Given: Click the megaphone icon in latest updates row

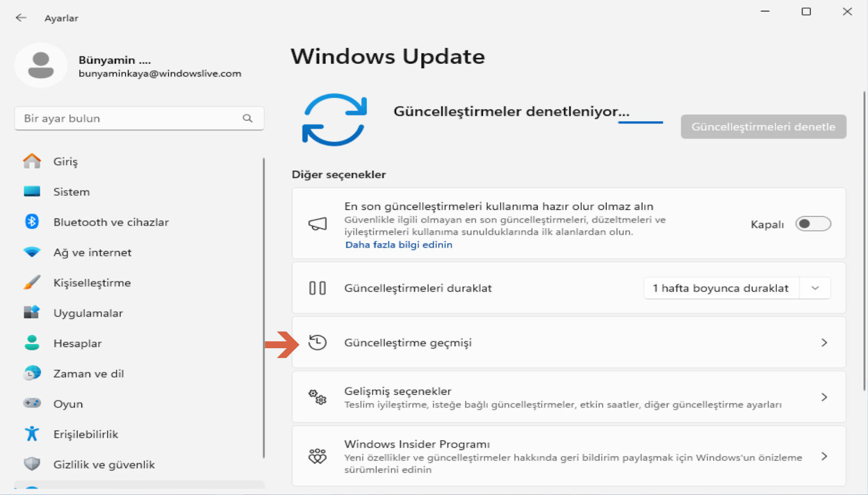Looking at the screenshot, I should point(317,223).
